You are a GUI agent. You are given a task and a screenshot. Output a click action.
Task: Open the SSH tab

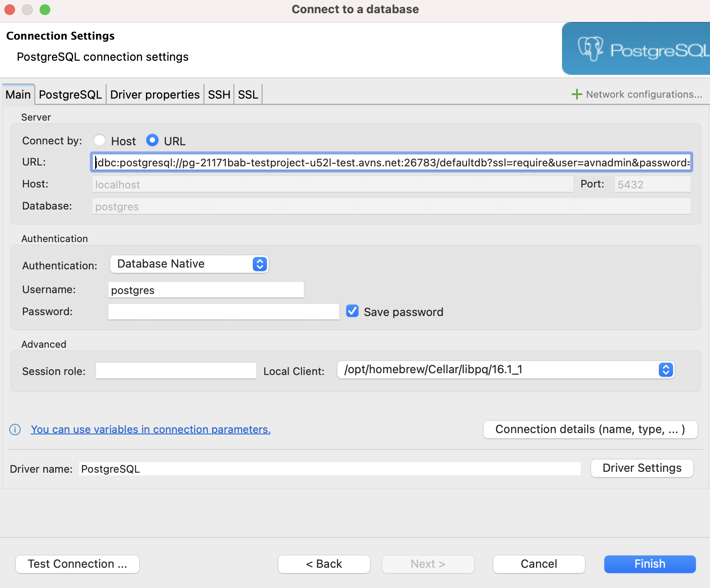(x=218, y=94)
